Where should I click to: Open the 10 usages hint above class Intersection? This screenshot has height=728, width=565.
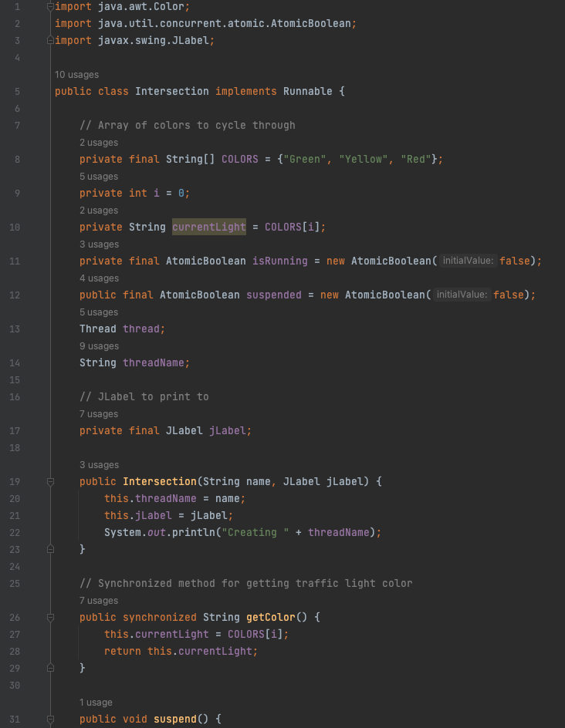pyautogui.click(x=76, y=75)
